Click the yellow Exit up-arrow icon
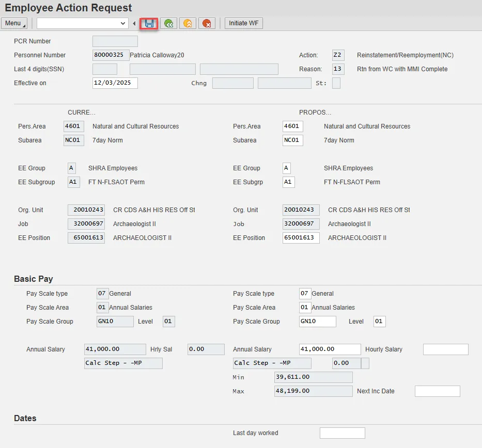This screenshot has width=482, height=448. (x=188, y=23)
